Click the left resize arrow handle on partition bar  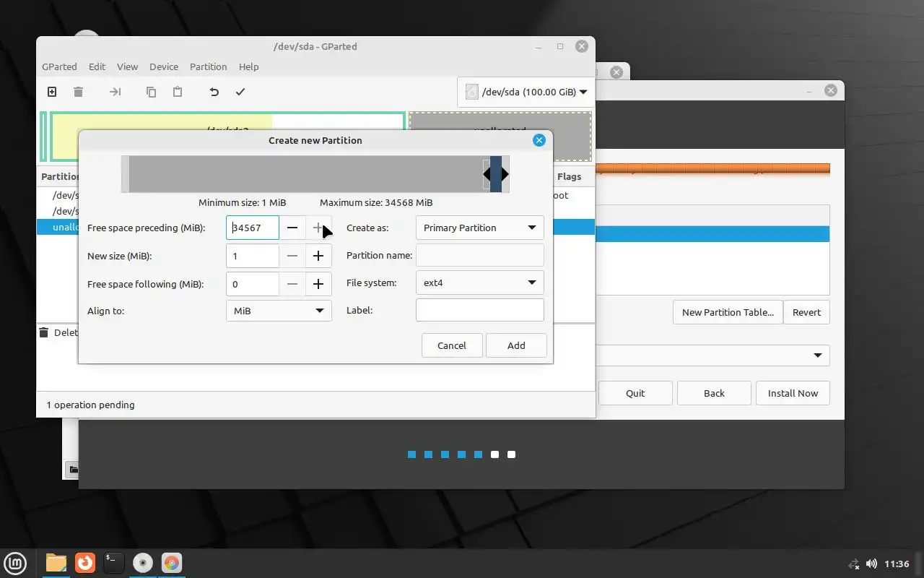pyautogui.click(x=487, y=174)
